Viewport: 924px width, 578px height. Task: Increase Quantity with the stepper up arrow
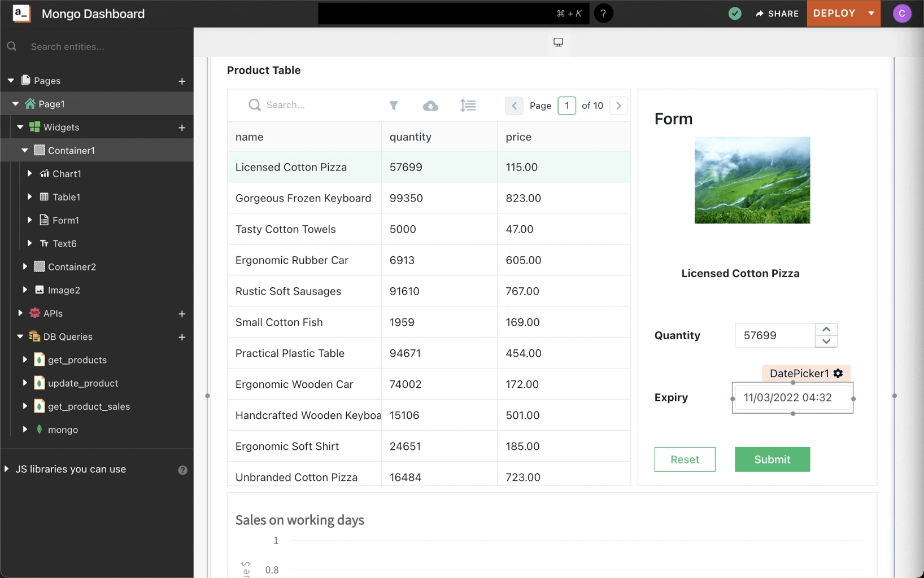click(826, 329)
